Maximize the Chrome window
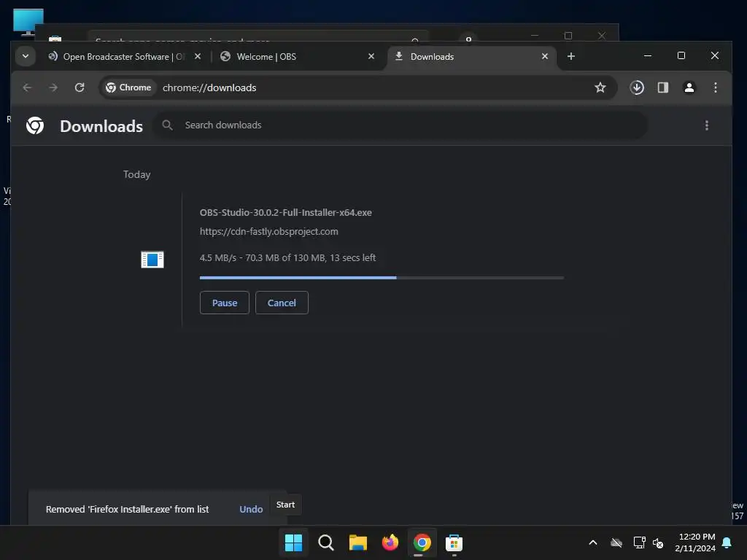The height and width of the screenshot is (560, 747). tap(681, 55)
